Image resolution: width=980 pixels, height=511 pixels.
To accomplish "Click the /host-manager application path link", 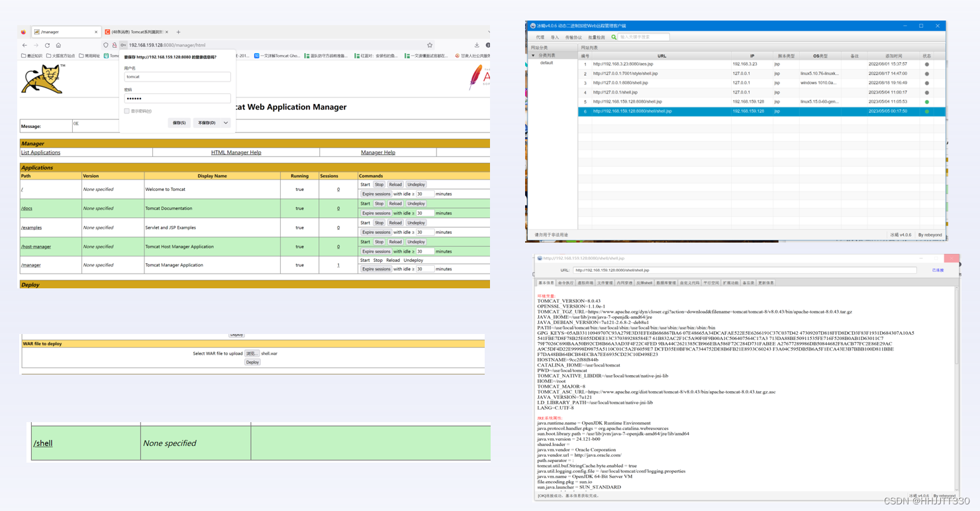I will (36, 247).
